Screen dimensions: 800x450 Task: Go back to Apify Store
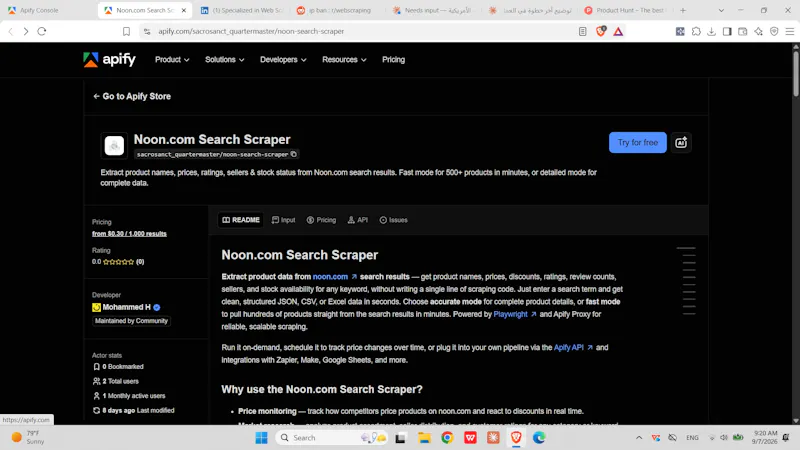132,96
